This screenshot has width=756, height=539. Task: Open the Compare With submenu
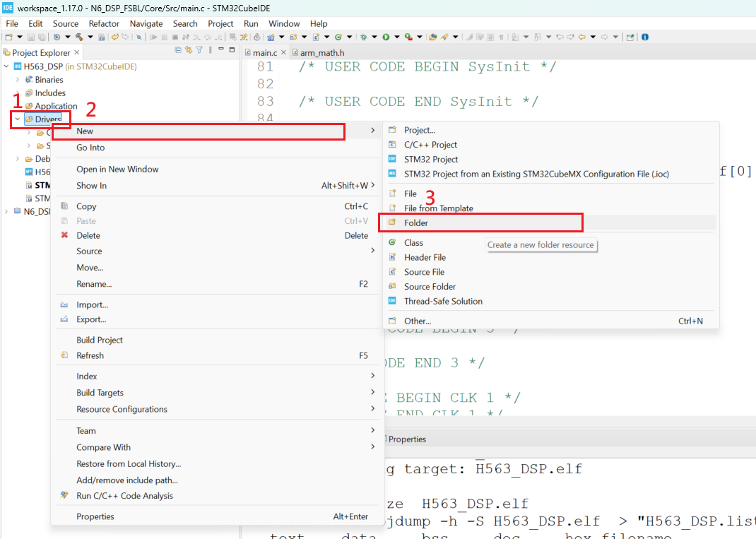pos(217,447)
